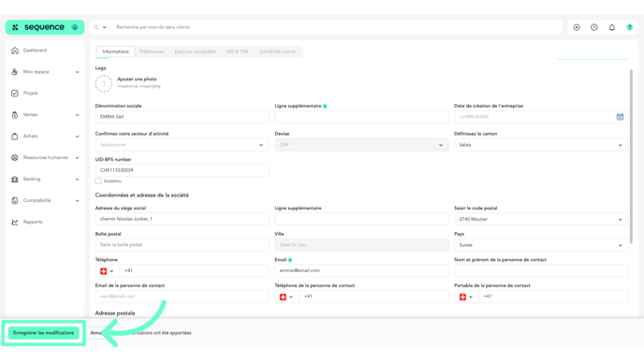This screenshot has height=362, width=644.
Task: Click the Dashboard home icon
Action: click(15, 51)
